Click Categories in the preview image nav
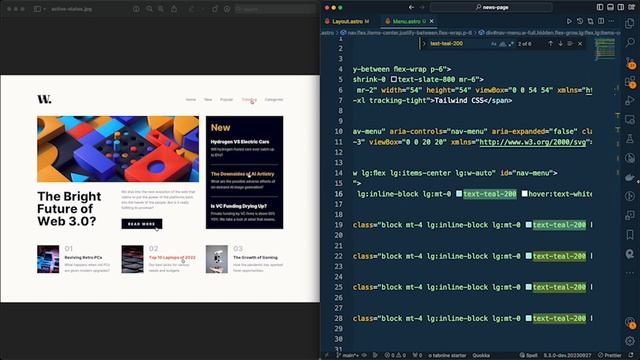This screenshot has height=360, width=640. pos(274,100)
